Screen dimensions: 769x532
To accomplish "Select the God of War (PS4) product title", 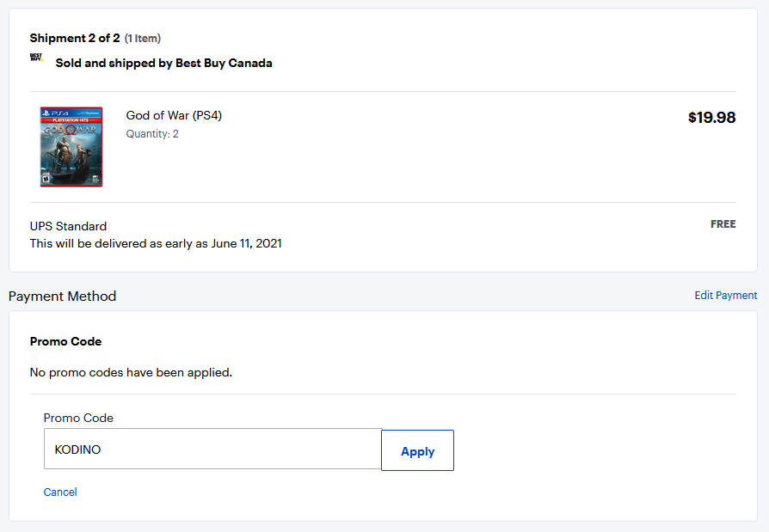I will 174,116.
